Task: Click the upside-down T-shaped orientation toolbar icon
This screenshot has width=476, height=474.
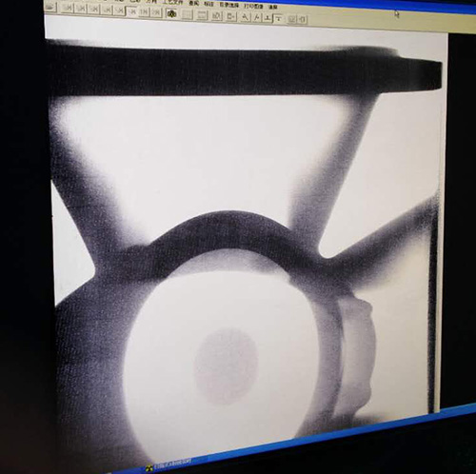Action: tap(268, 18)
